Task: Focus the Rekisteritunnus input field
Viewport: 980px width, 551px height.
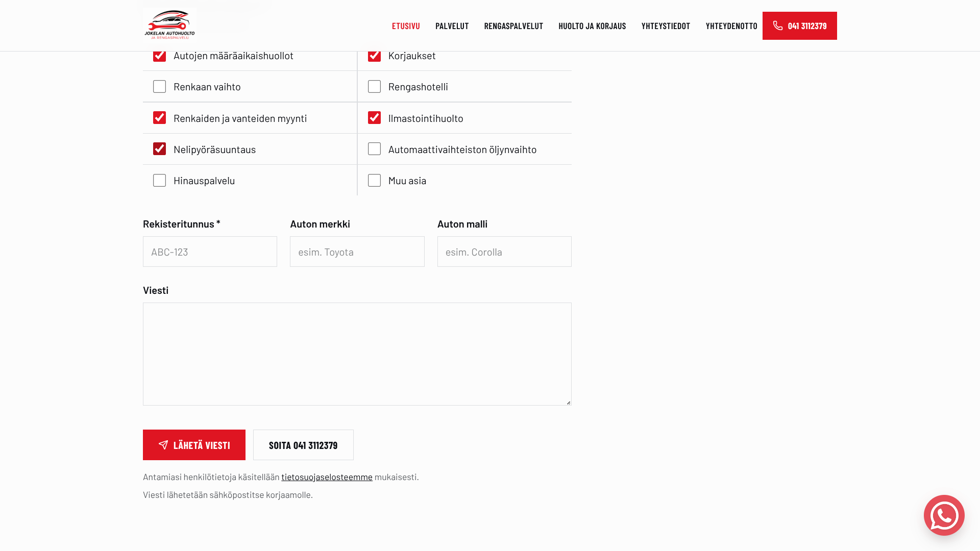Action: (x=210, y=252)
